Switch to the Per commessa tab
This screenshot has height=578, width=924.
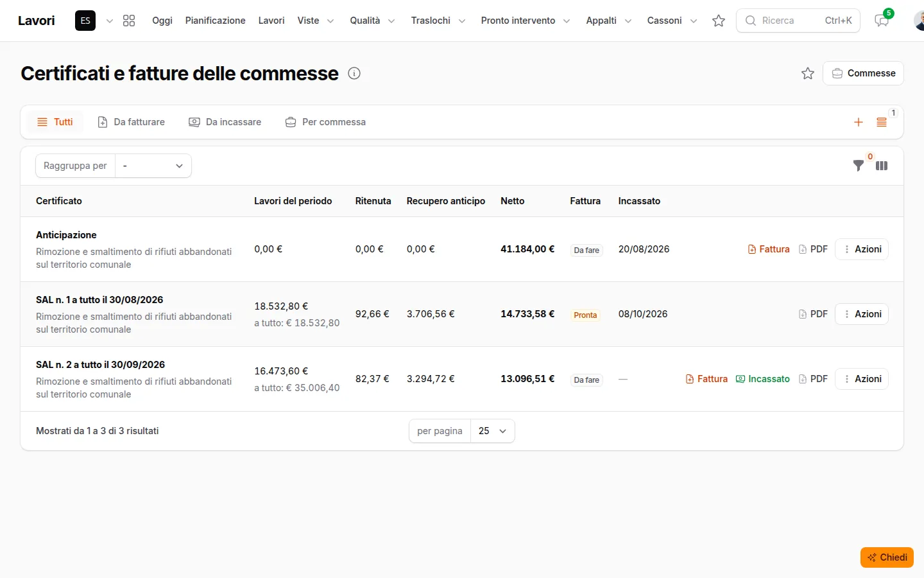point(326,122)
